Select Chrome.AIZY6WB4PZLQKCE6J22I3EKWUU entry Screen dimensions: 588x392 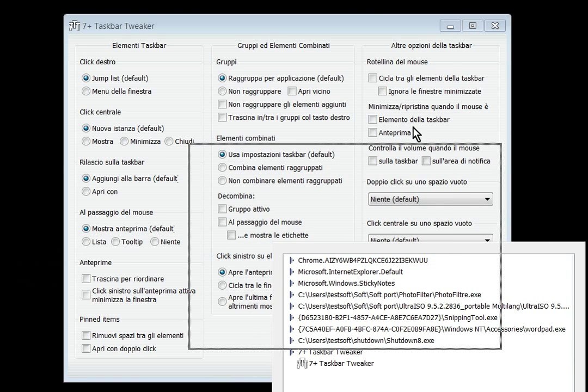click(x=363, y=260)
